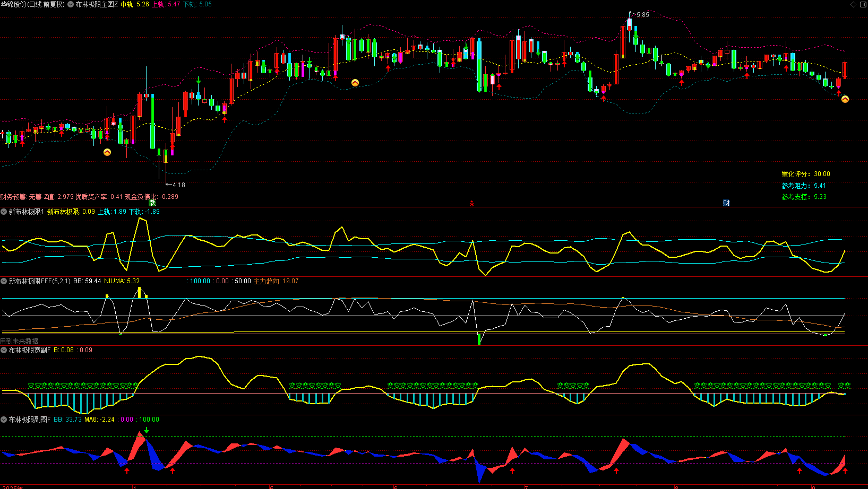Click the blue 财 event marker
Screen dimensions: 868x489
(726, 203)
